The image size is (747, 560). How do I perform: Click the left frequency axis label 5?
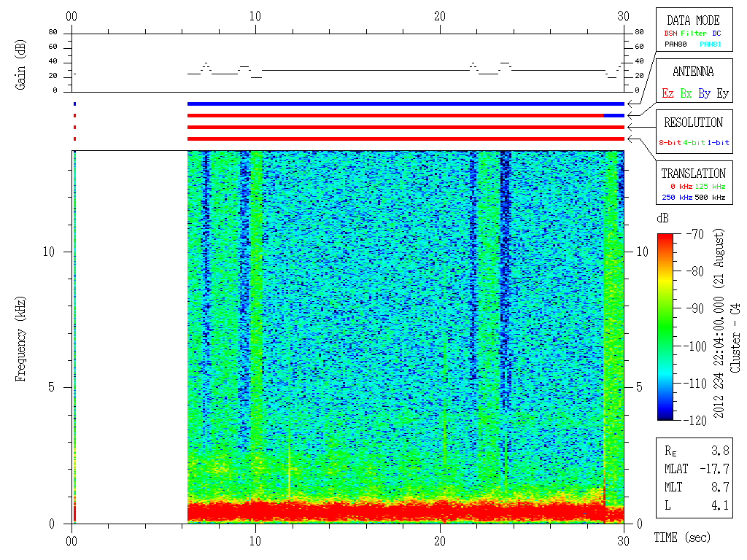52,387
